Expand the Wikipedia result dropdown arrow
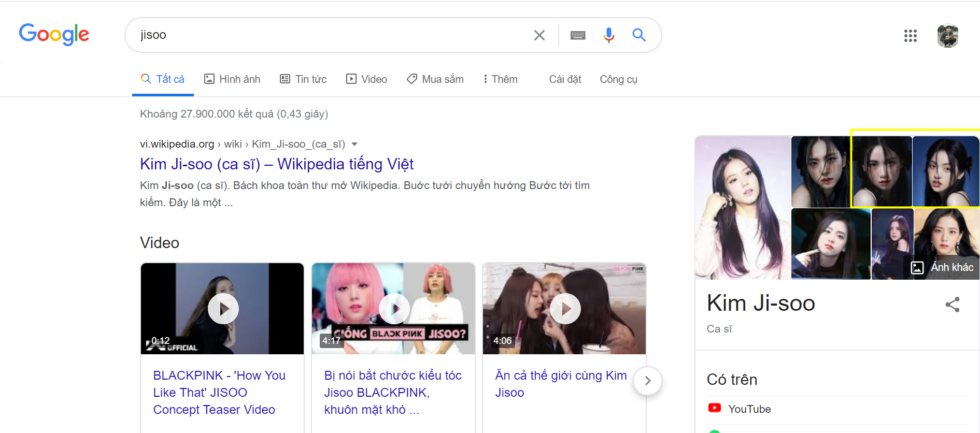This screenshot has width=980, height=433. click(x=354, y=145)
